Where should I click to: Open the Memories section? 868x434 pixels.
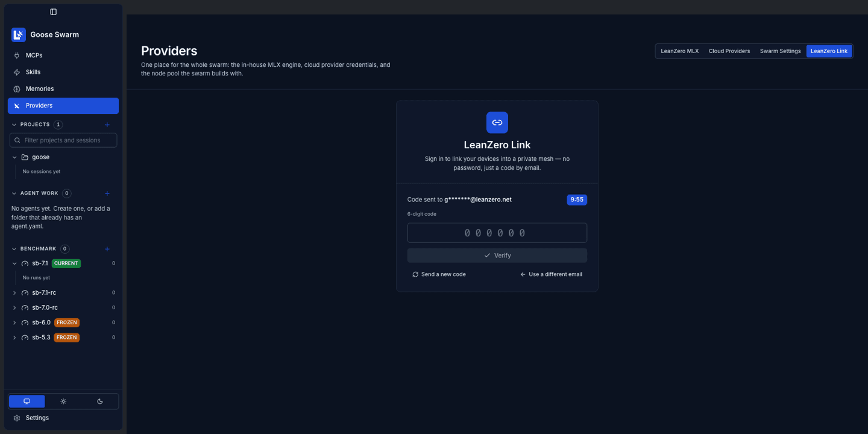(x=63, y=89)
